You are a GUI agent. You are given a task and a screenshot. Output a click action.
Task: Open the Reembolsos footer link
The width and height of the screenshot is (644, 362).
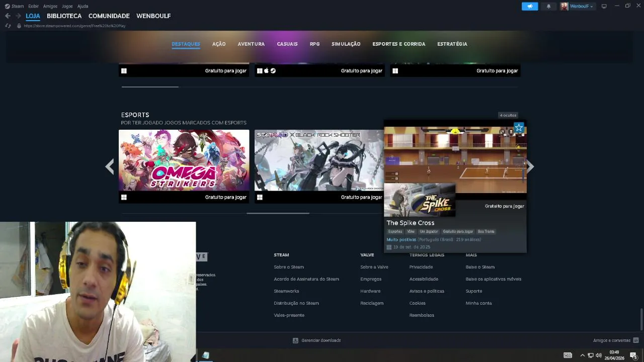click(x=422, y=315)
